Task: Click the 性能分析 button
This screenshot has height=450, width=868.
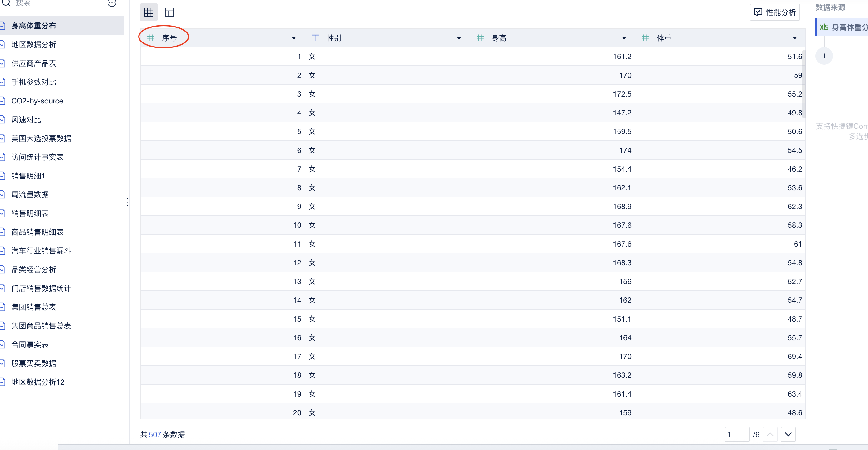Action: (775, 12)
